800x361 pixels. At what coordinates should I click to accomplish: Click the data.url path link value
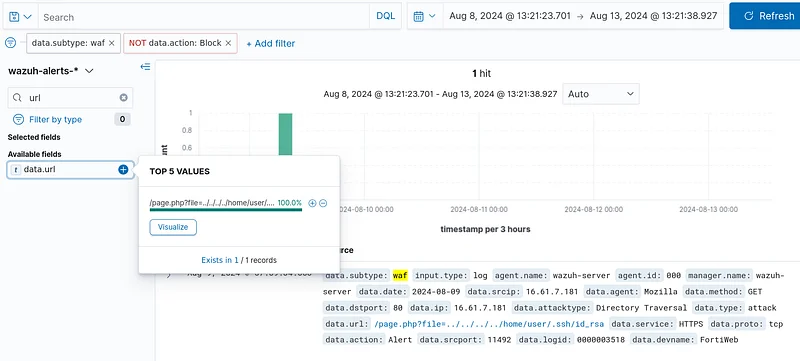click(x=489, y=324)
